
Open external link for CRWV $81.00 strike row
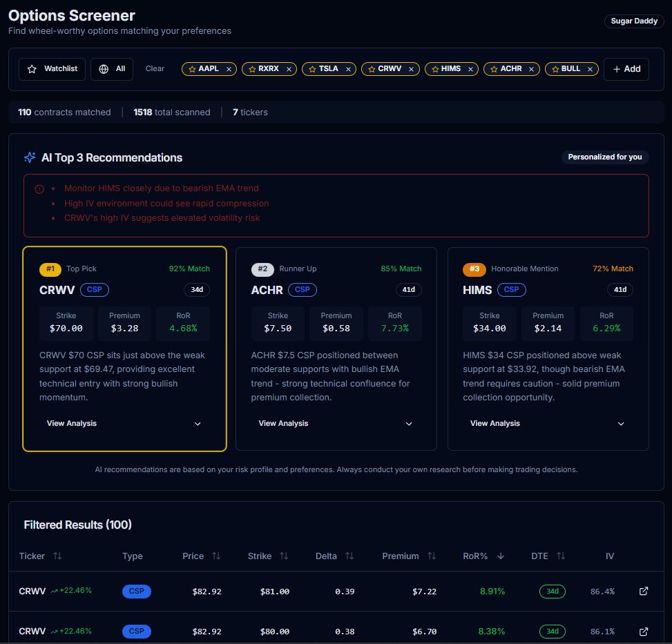(644, 592)
